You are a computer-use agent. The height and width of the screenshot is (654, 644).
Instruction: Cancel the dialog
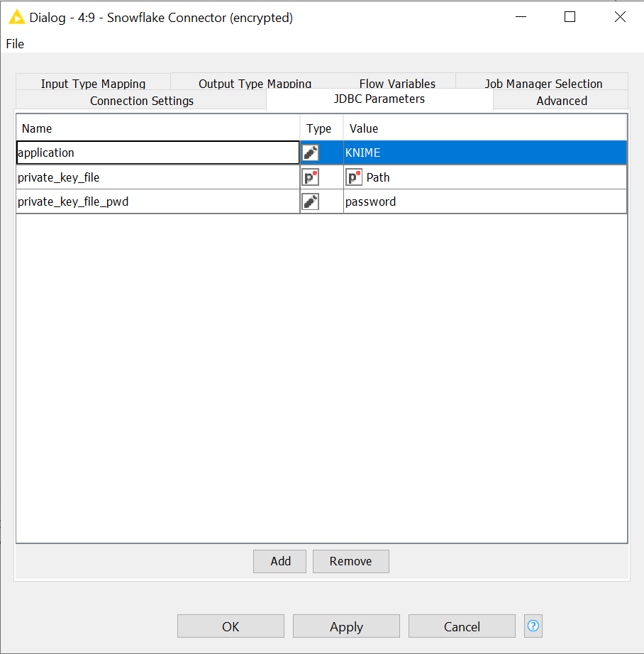click(x=462, y=626)
